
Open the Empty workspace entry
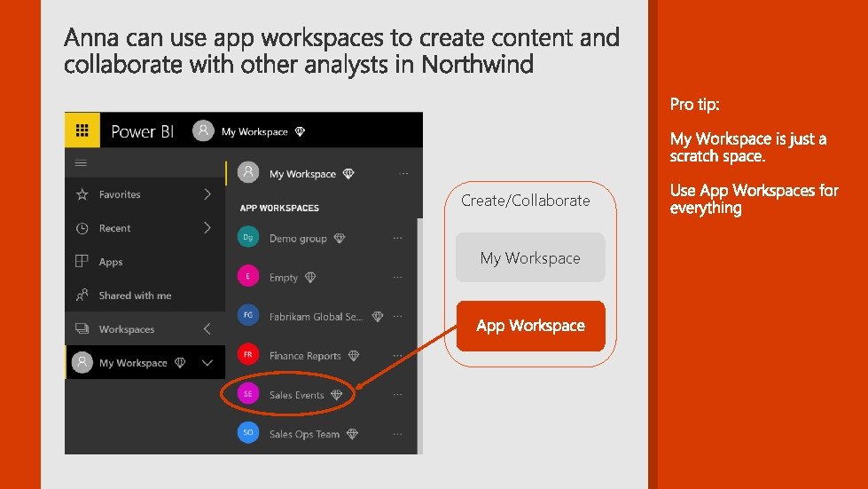pos(321,278)
